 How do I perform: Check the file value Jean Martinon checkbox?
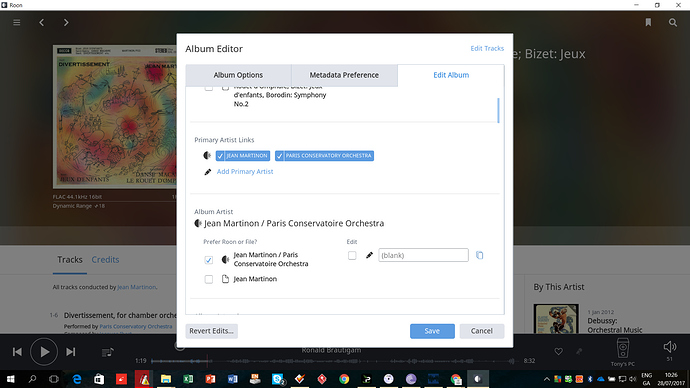pos(209,279)
